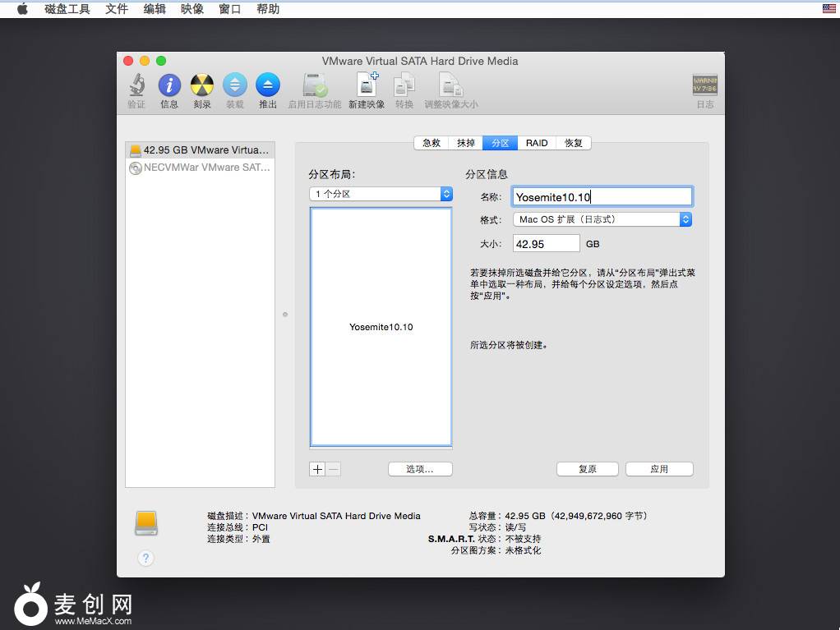Open the Apple menu
840x630 pixels.
click(x=22, y=9)
